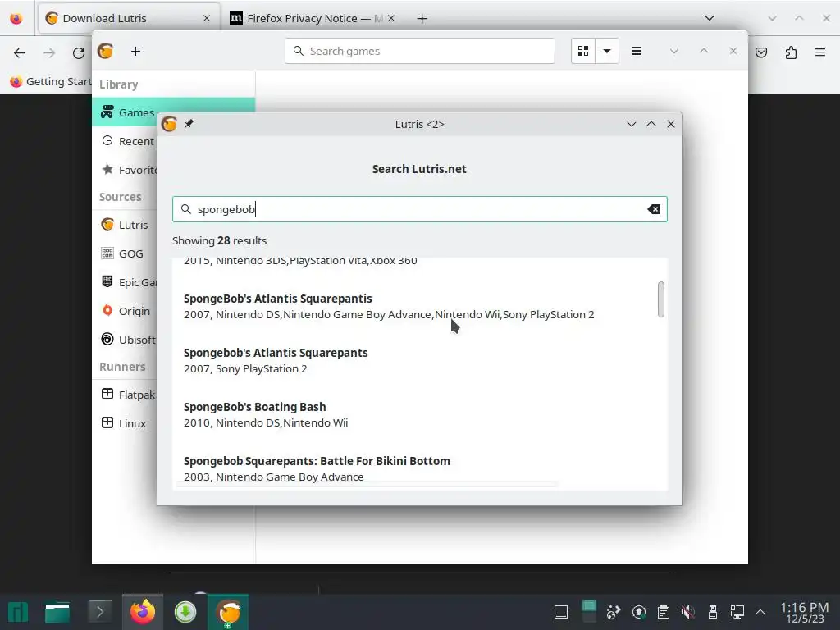The image size is (840, 630).
Task: Click the GOG icon in Sources
Action: tap(107, 253)
